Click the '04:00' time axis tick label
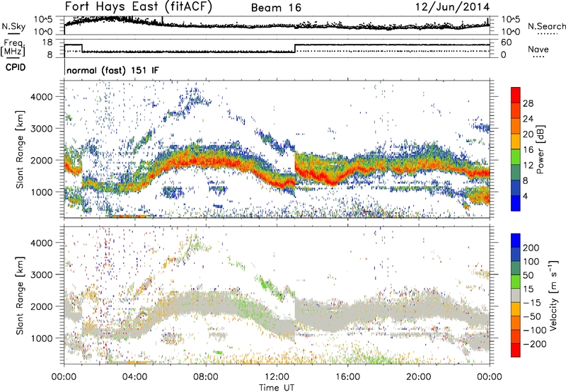This screenshot has height=392, width=566. [135, 377]
